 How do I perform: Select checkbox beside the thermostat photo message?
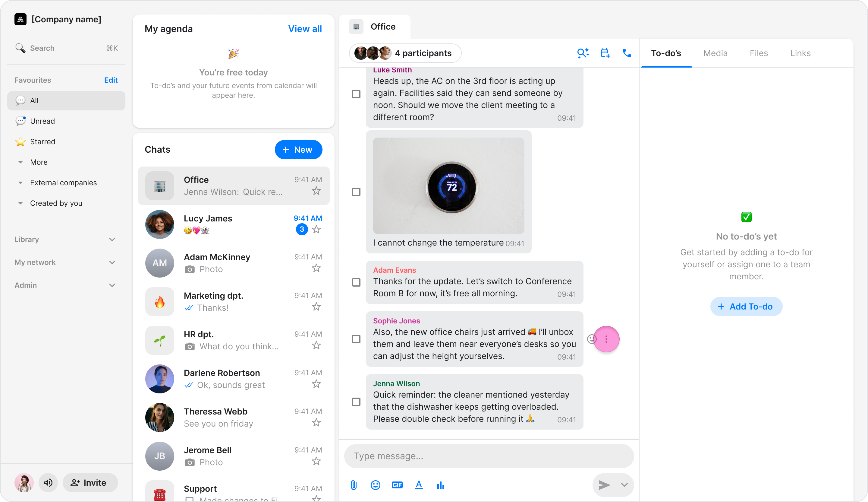[x=356, y=192]
